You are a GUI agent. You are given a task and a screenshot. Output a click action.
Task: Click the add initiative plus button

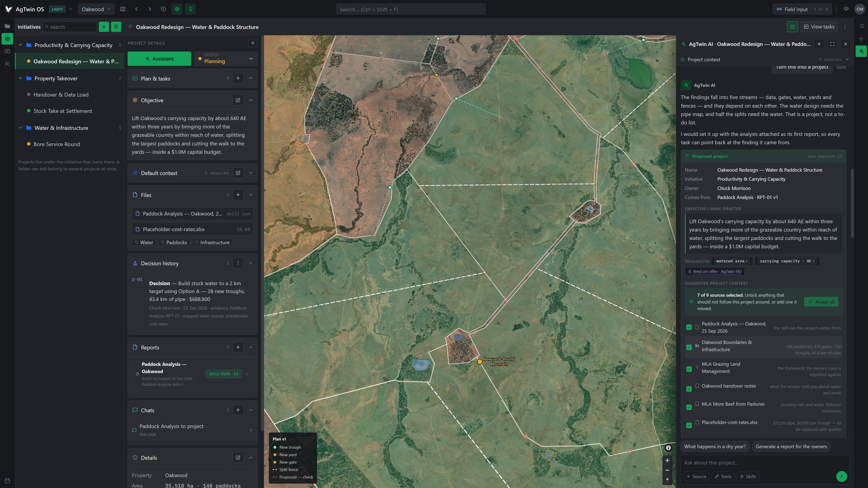point(104,27)
